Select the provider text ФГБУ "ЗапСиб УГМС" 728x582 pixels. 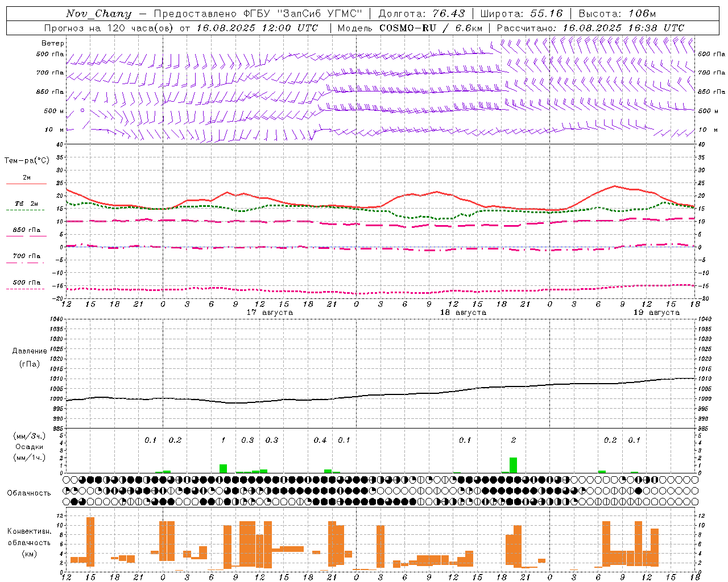[x=303, y=14]
